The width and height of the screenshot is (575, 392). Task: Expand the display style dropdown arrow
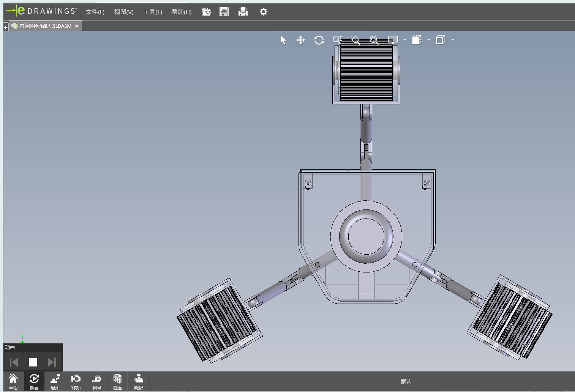405,40
